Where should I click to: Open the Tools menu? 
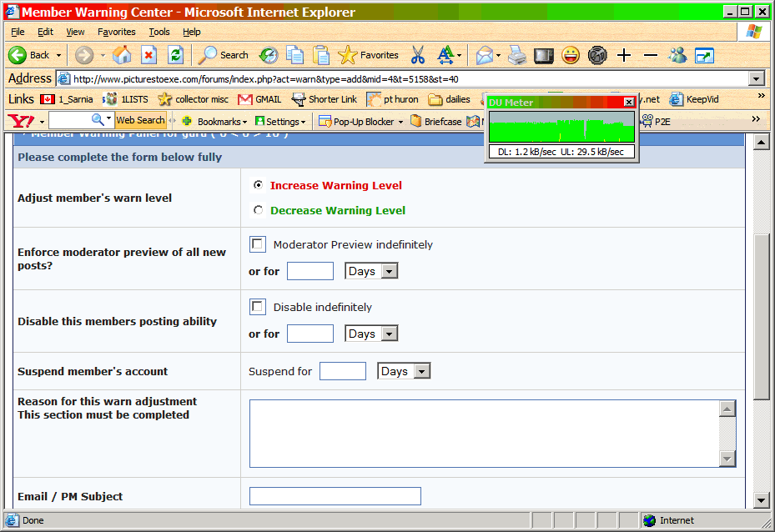click(x=159, y=32)
